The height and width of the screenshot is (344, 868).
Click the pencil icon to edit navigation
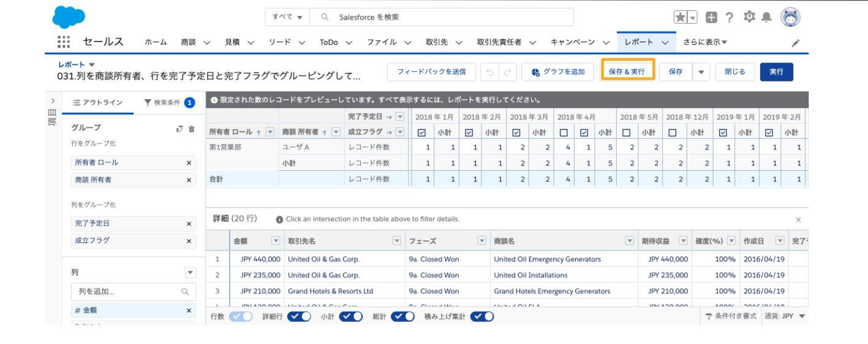(x=796, y=43)
